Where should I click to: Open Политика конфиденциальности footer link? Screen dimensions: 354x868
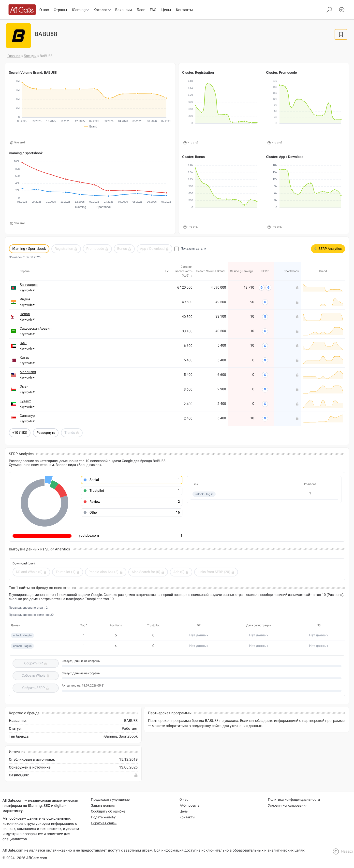[294, 800]
